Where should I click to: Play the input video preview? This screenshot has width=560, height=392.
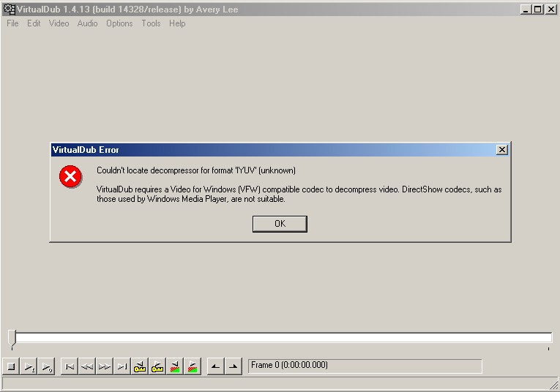coord(29,366)
